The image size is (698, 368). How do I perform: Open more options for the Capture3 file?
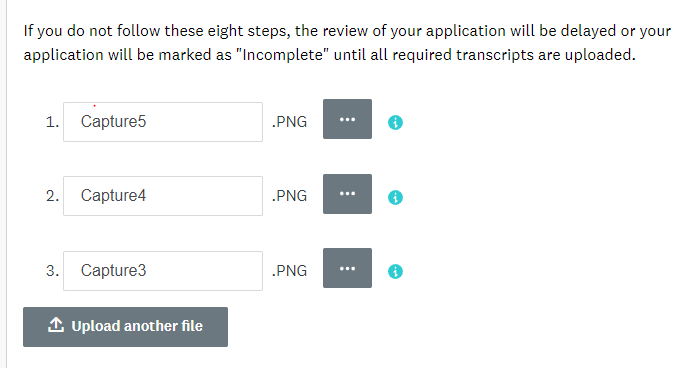coord(347,268)
